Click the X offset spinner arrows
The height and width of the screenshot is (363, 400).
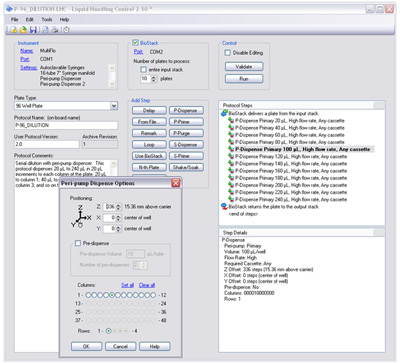coord(118,218)
